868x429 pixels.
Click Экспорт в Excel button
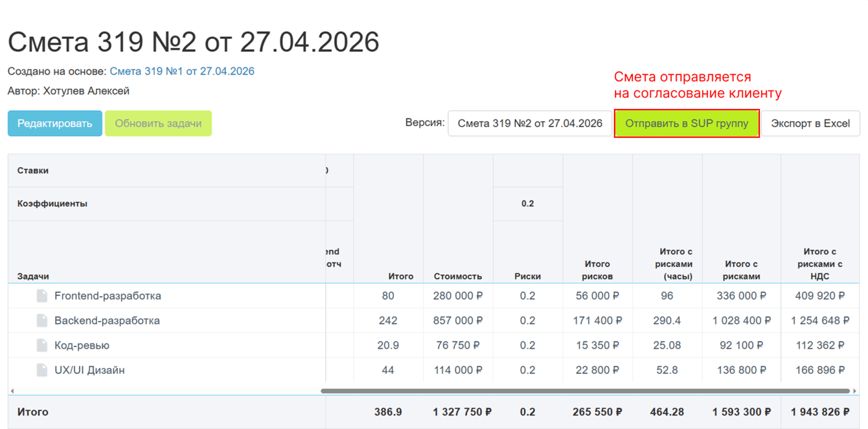(x=810, y=123)
